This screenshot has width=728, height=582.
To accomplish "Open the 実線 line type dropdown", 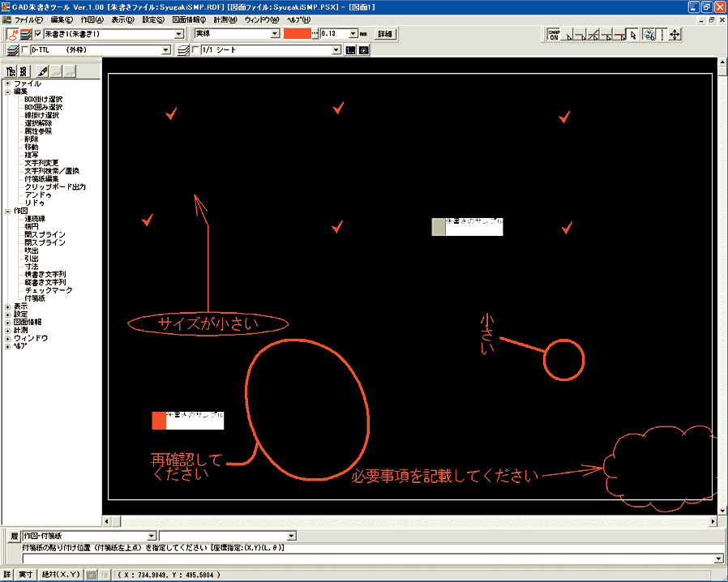I will pos(275,34).
